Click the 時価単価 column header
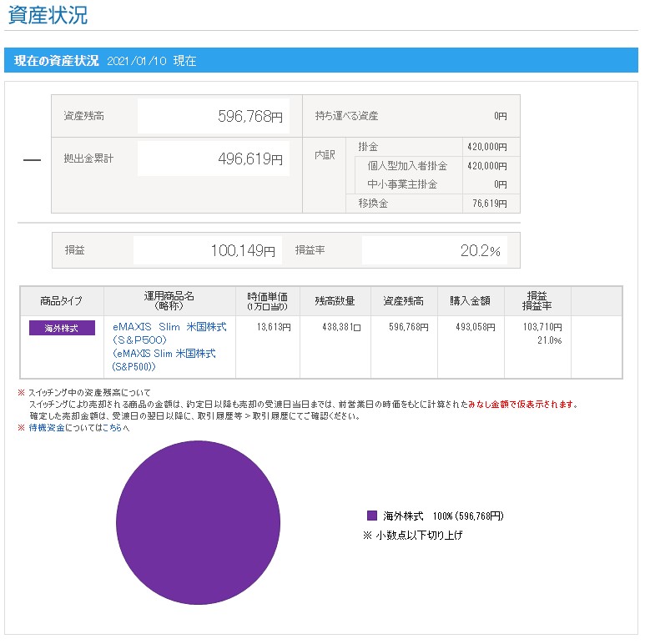Viewport: 650px width, 644px height. coord(267,301)
